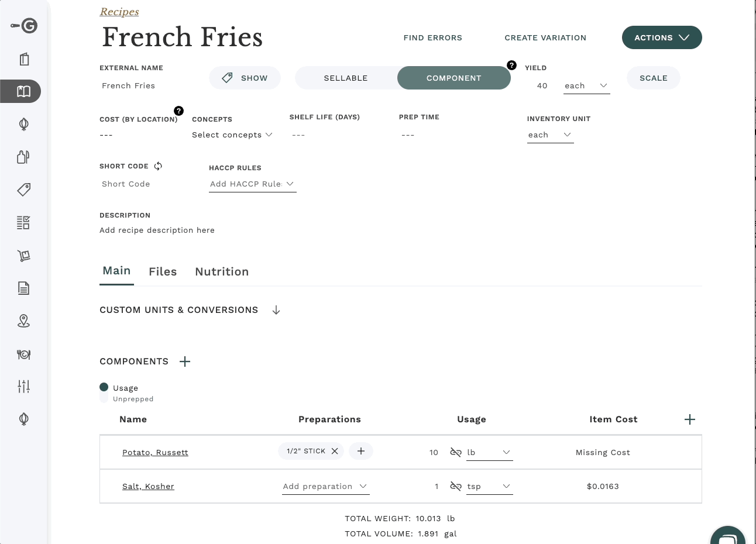Open the ACTIONS dropdown menu
Image resolution: width=756 pixels, height=544 pixels.
point(662,37)
